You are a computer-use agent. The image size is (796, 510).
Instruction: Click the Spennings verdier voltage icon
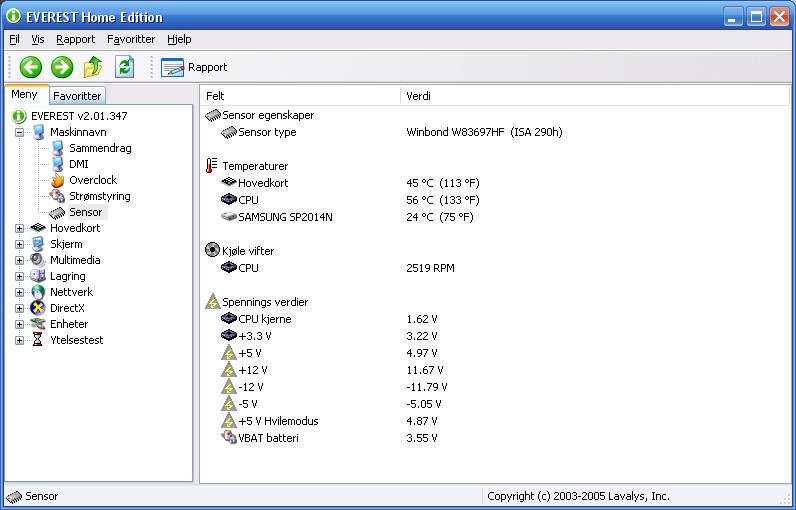pyautogui.click(x=212, y=301)
